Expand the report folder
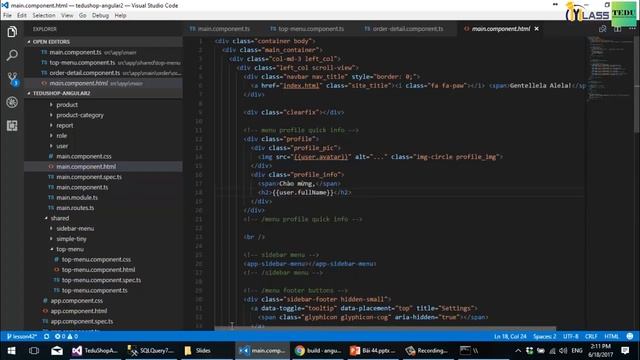 (x=64, y=125)
